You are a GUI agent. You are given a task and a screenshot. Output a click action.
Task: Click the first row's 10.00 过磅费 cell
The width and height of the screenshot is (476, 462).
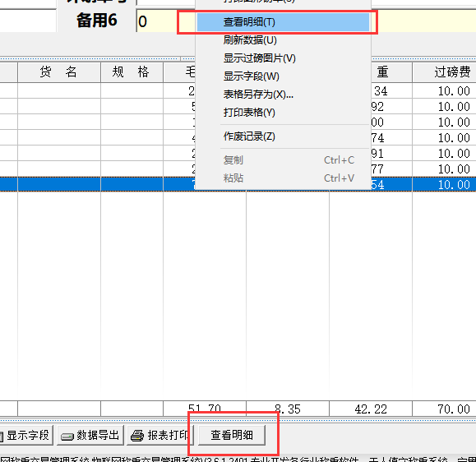tap(444, 90)
